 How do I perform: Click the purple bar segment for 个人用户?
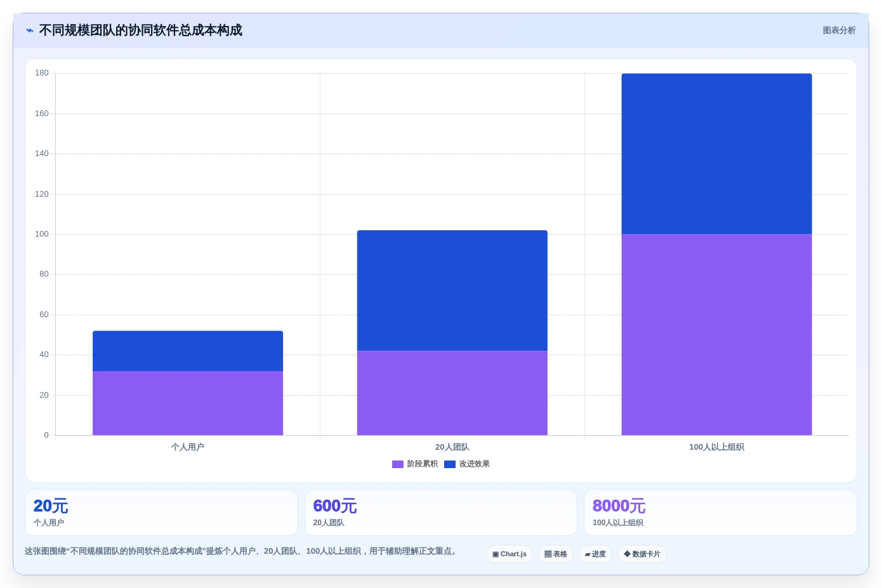188,403
